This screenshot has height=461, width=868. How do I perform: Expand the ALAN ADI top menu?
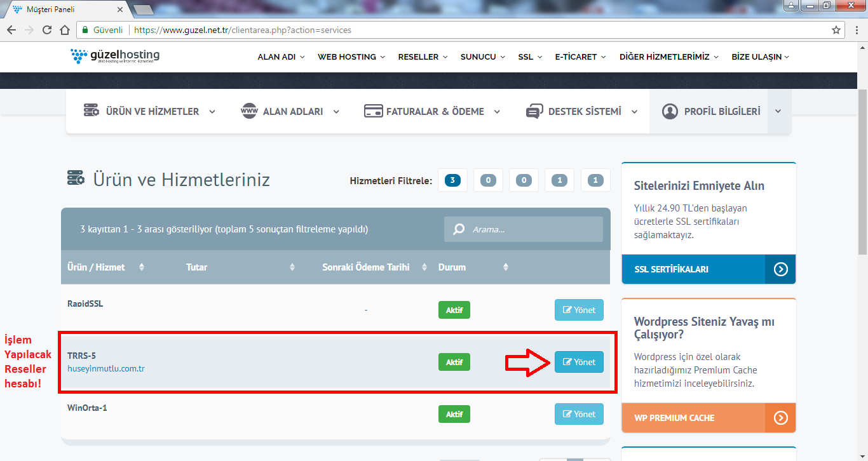point(281,57)
